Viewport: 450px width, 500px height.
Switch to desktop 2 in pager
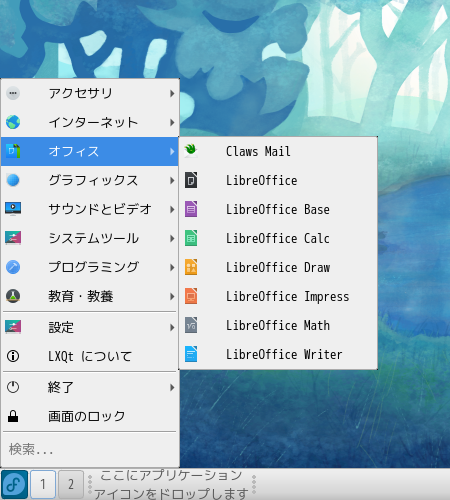(x=71, y=484)
